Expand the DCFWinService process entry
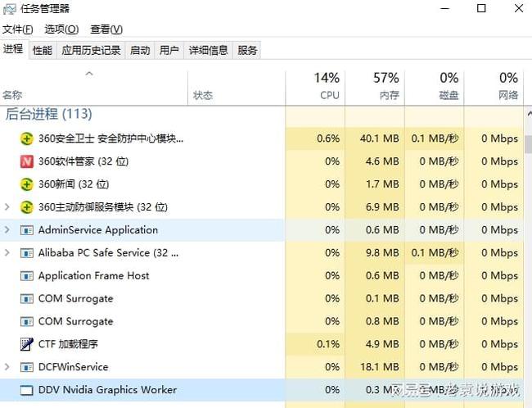This screenshot has height=408, width=532. tap(7, 367)
